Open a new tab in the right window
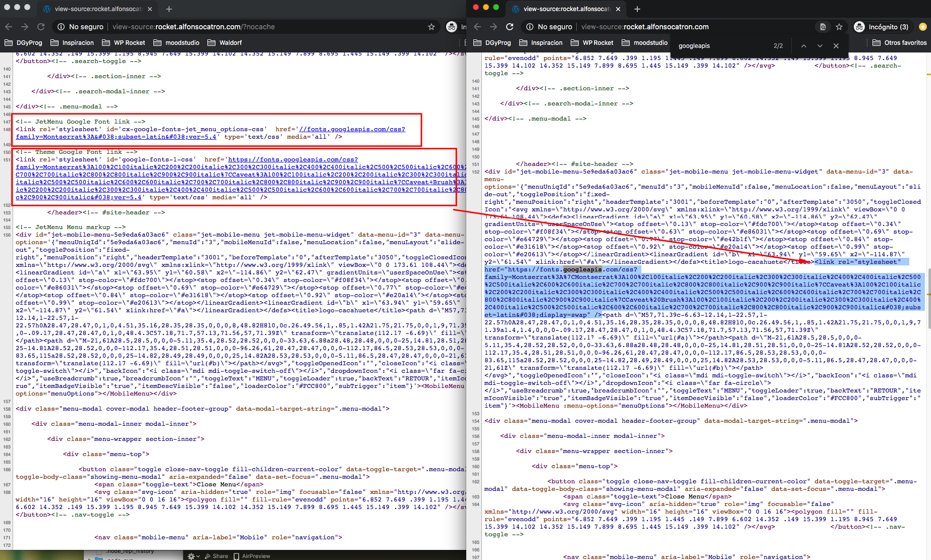 637,9
